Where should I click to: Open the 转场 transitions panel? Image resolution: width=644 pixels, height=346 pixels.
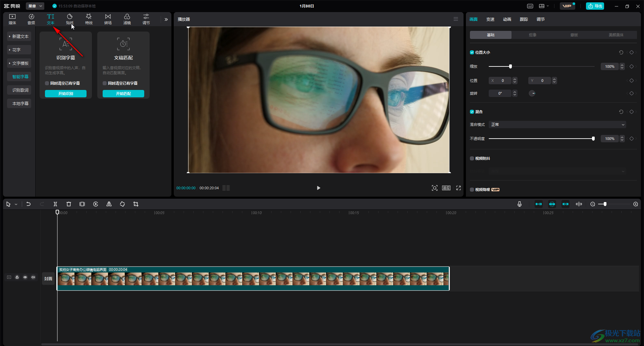(x=108, y=19)
